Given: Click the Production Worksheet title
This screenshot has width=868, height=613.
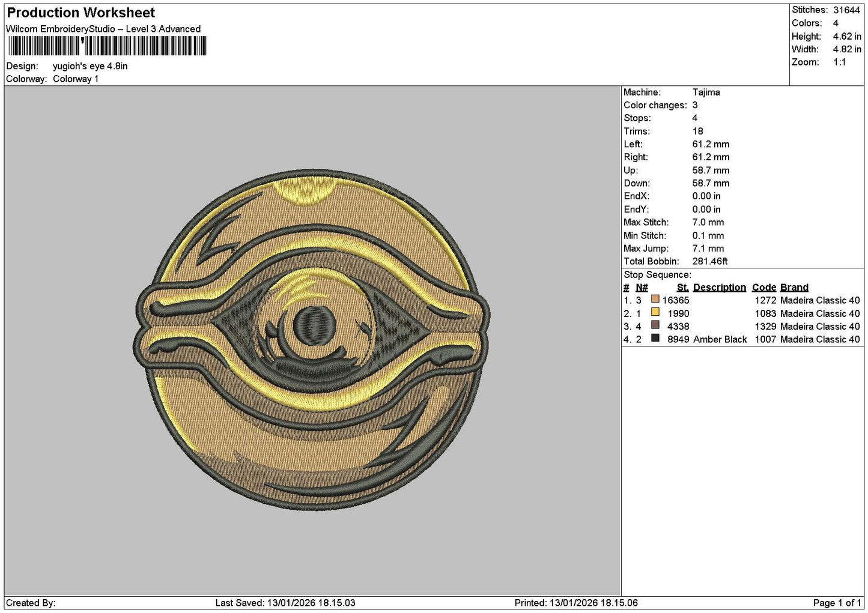Looking at the screenshot, I should [x=81, y=13].
